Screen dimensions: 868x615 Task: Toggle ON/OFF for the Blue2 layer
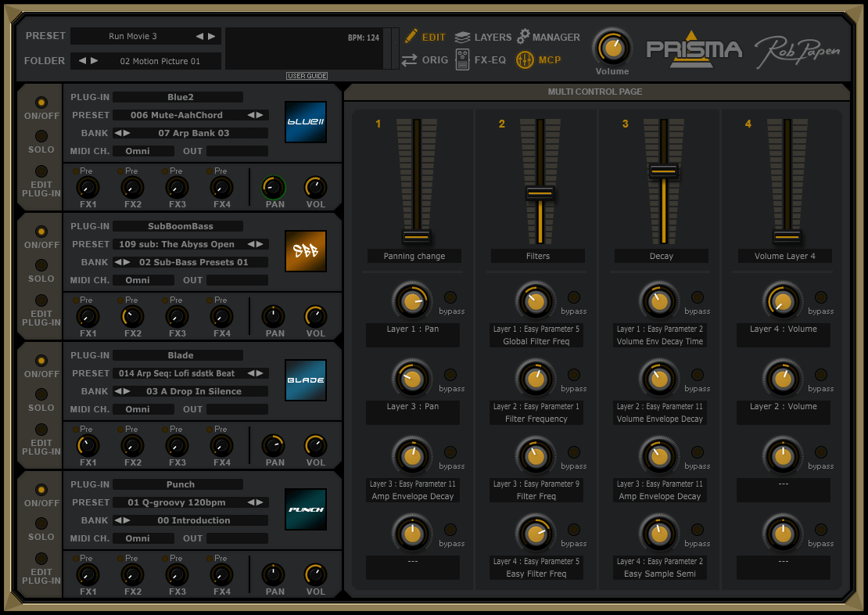[x=41, y=102]
